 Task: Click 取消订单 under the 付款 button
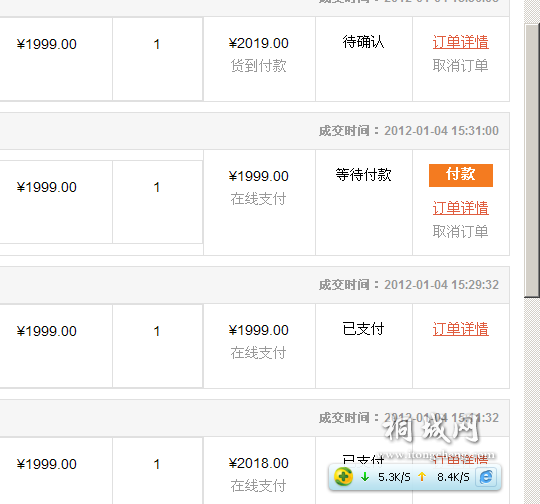click(x=460, y=232)
